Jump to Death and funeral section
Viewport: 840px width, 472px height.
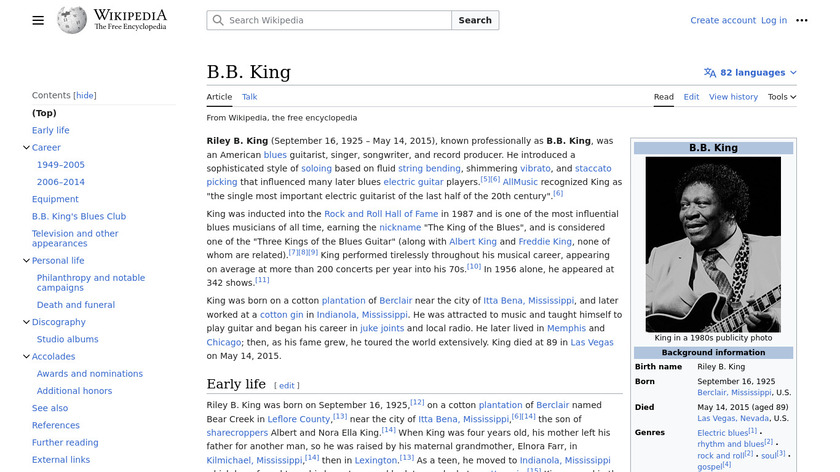pos(76,305)
